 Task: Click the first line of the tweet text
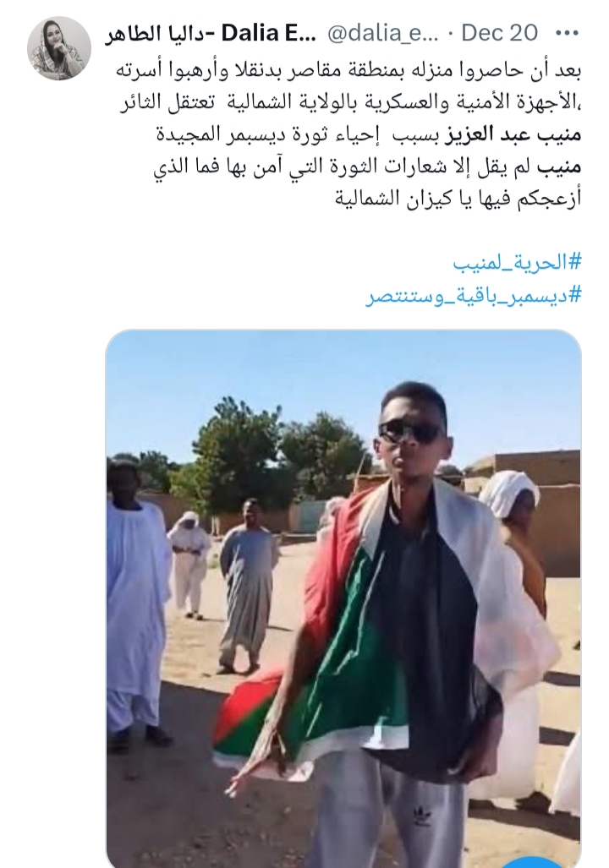348,71
